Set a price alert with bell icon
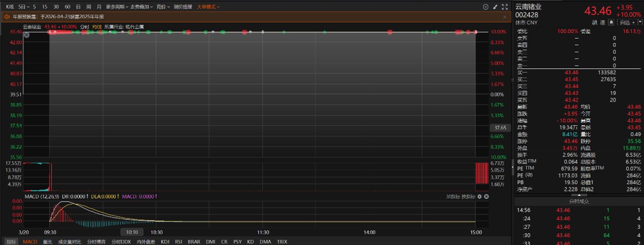This screenshot has height=245, width=644. [x=612, y=22]
